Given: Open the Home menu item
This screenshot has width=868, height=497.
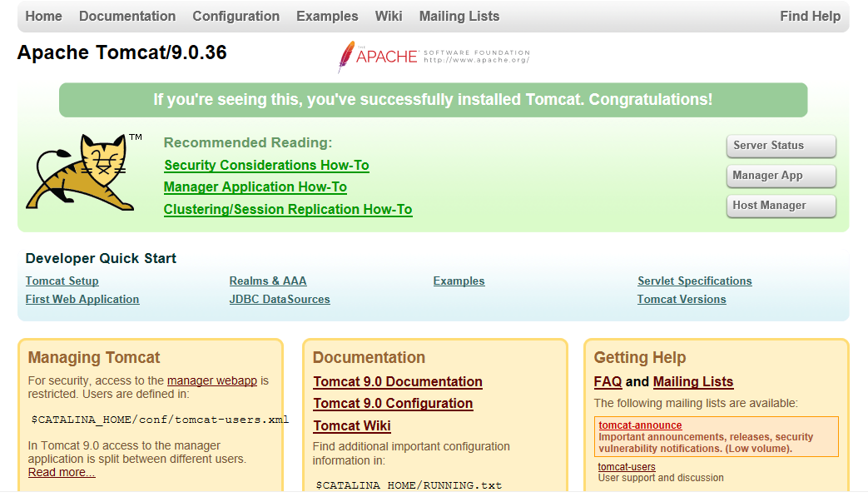Looking at the screenshot, I should pos(44,16).
